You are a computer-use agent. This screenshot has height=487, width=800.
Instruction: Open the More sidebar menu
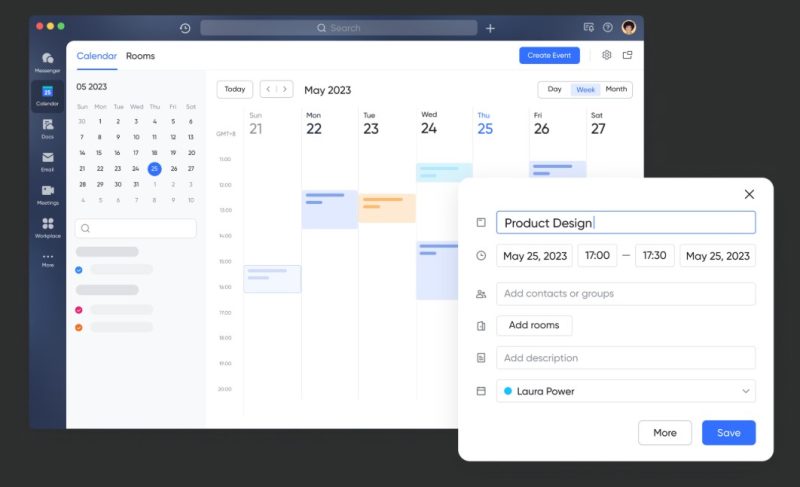(x=47, y=260)
